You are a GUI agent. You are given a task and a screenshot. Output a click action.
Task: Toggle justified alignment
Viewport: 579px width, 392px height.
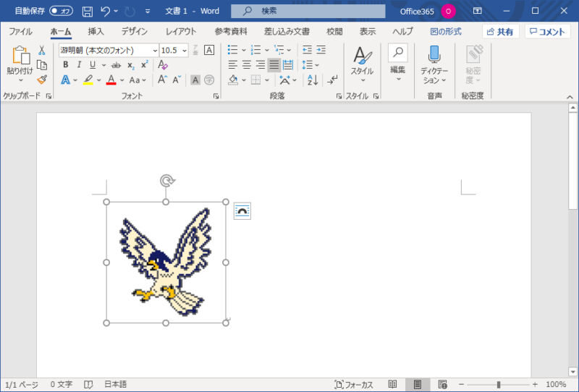(274, 65)
